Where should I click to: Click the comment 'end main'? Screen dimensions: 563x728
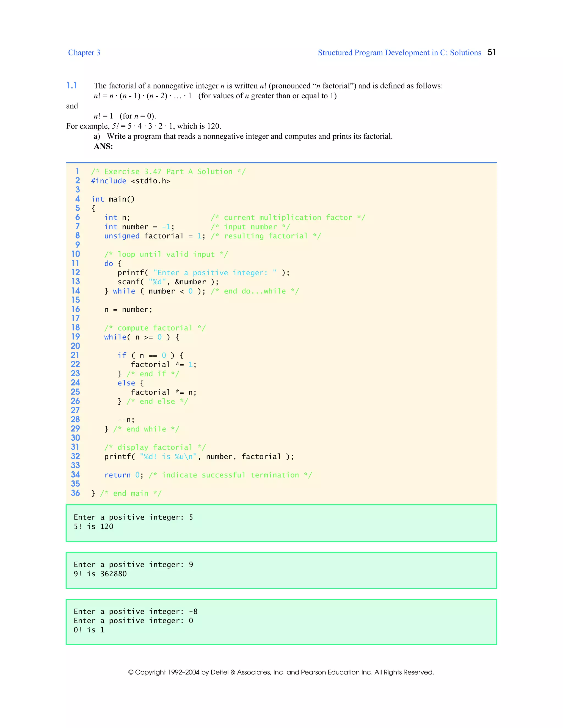(131, 494)
